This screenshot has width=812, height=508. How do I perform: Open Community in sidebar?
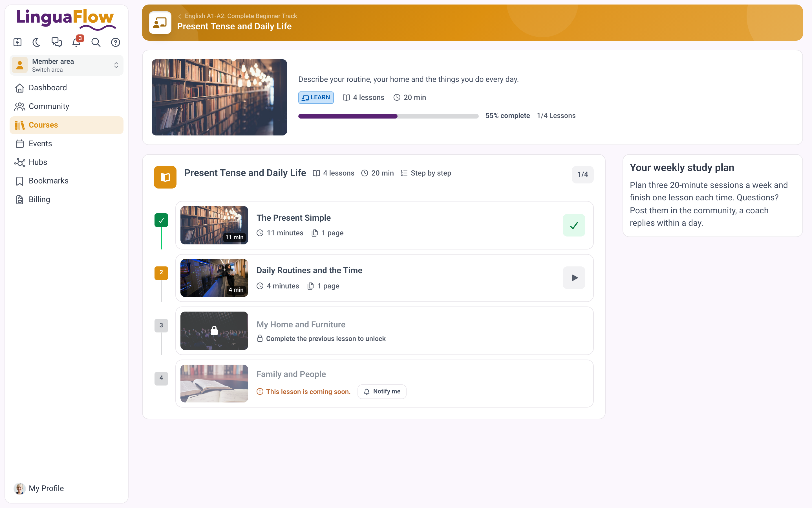click(x=67, y=106)
